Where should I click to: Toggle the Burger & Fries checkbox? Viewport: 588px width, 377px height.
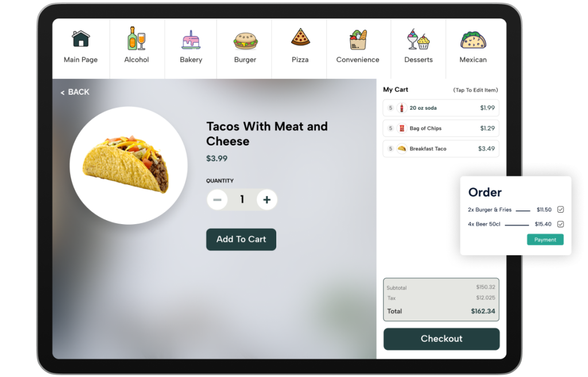tap(560, 210)
